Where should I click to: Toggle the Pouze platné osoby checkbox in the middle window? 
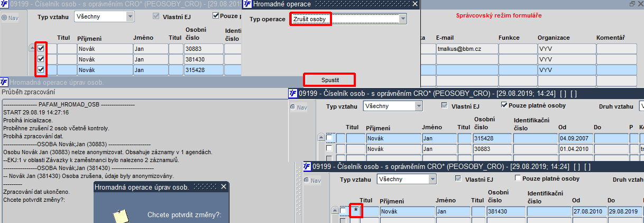point(504,105)
